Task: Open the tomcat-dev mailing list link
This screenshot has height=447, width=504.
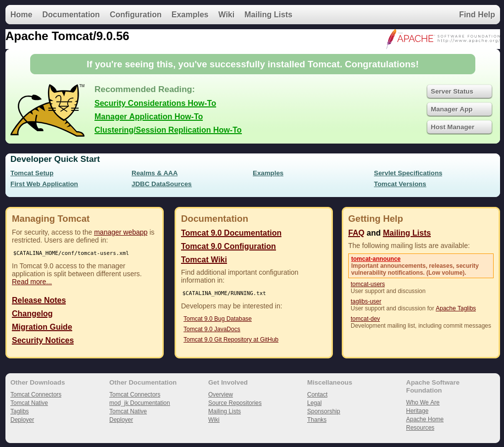Action: 365,319
